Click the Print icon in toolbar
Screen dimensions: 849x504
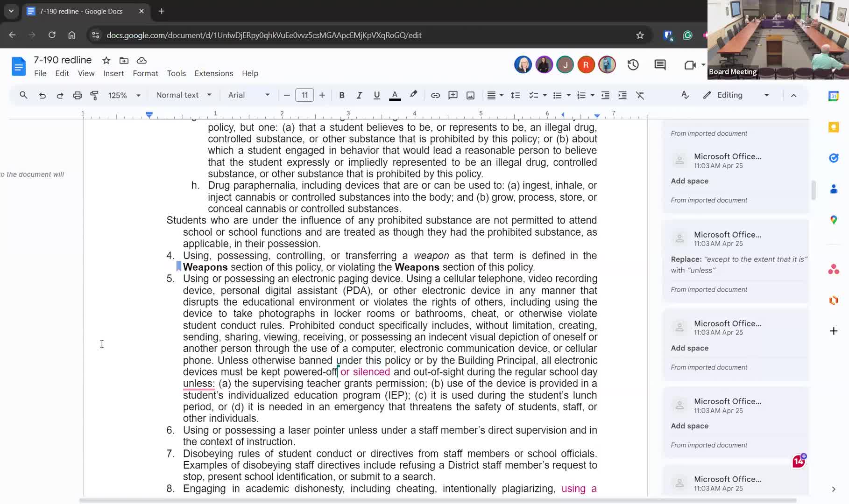pyautogui.click(x=78, y=95)
